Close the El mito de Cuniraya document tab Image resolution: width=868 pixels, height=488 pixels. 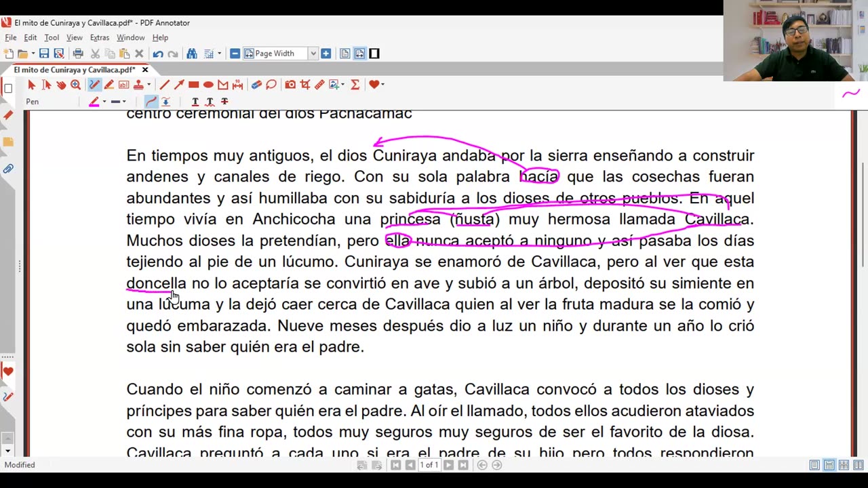point(145,70)
